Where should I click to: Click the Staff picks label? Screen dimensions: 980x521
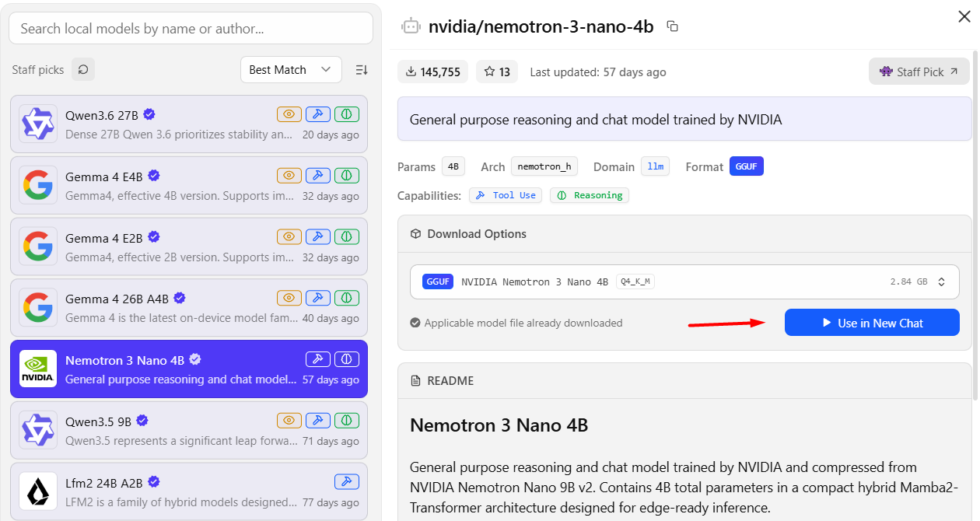pos(38,70)
